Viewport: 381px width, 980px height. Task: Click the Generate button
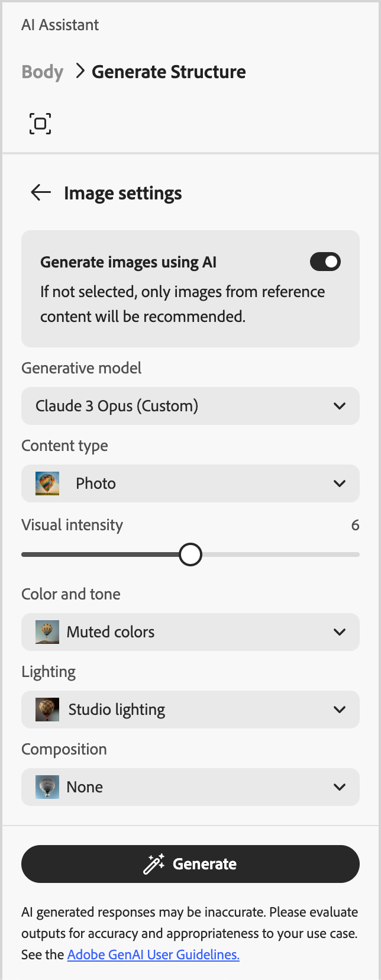point(190,863)
